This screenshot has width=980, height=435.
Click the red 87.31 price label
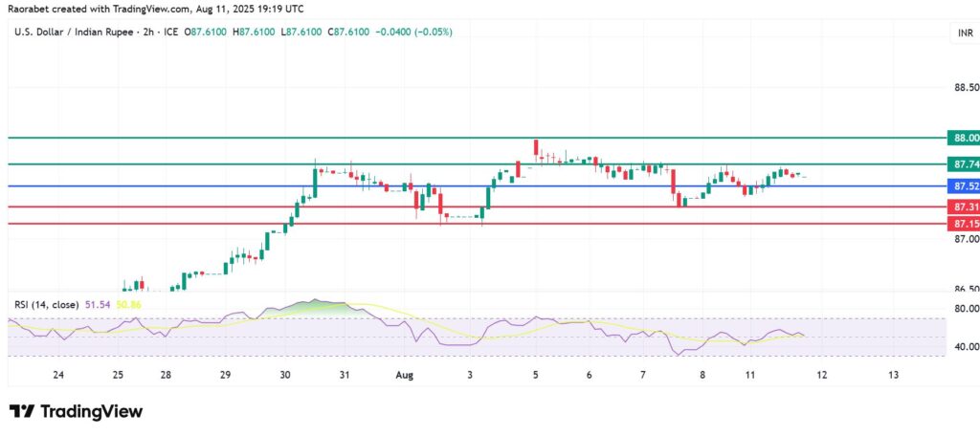coord(960,207)
